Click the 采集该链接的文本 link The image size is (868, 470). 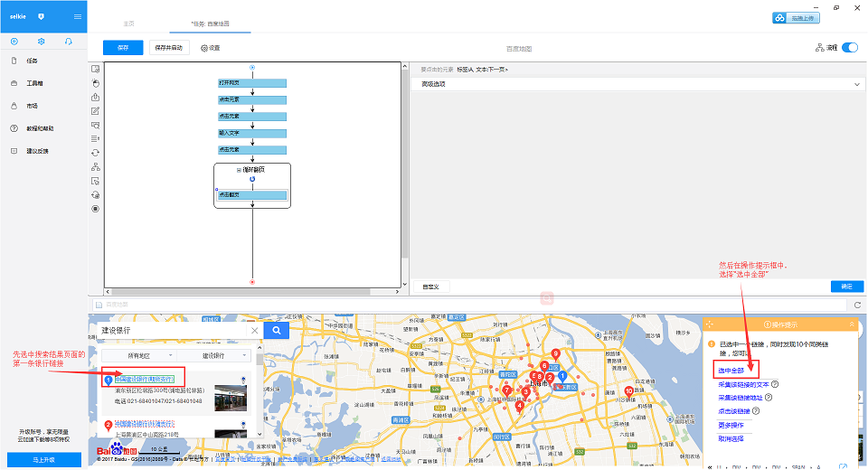(x=743, y=384)
